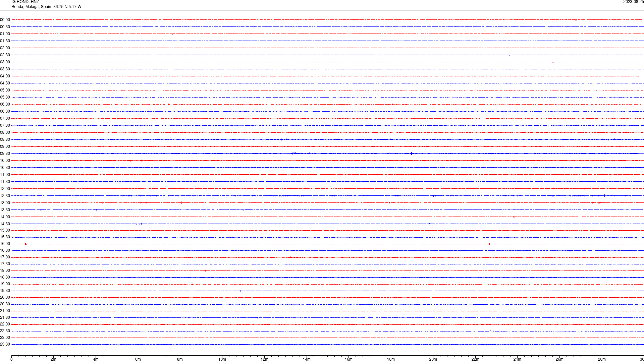Select the 16:30 time row label

click(x=5, y=250)
